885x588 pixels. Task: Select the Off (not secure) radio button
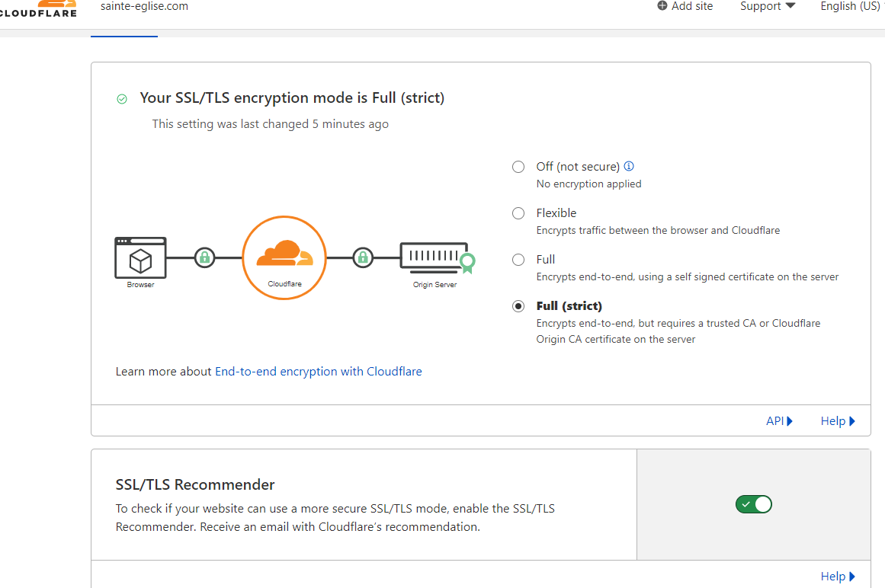point(518,167)
